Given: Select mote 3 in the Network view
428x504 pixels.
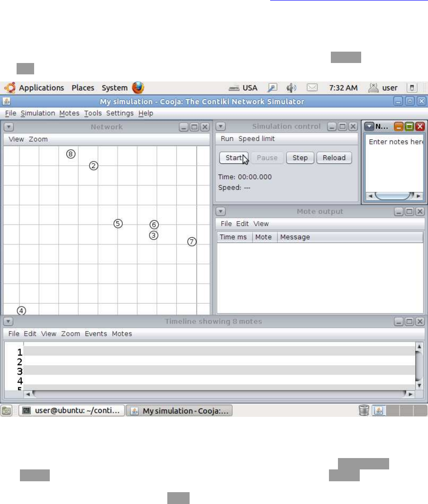Looking at the screenshot, I should coord(154,235).
